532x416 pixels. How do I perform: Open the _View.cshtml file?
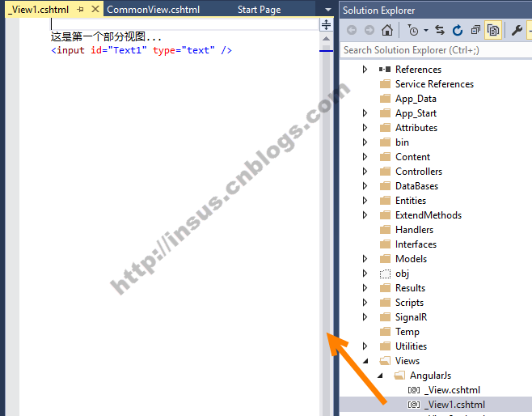[452, 390]
